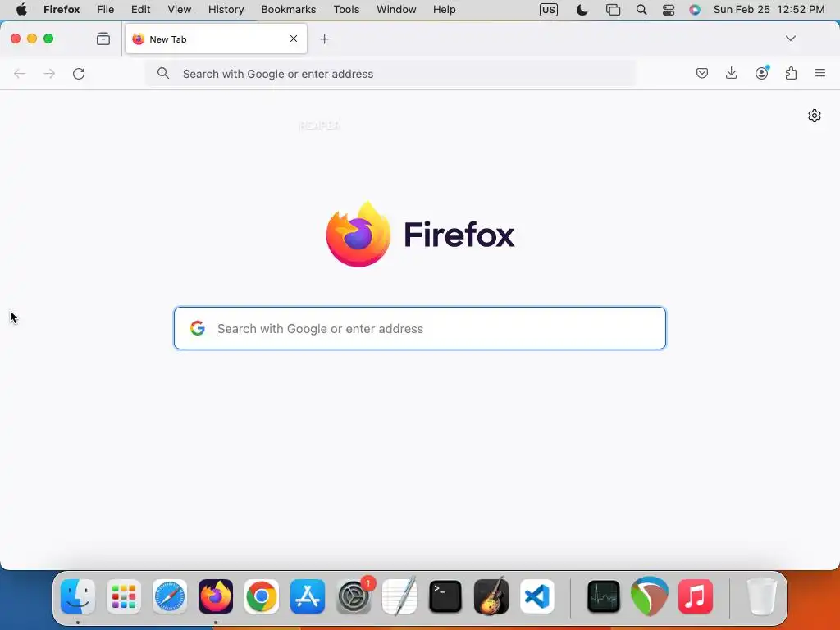Open the Help menu
Viewport: 840px width, 630px height.
445,10
